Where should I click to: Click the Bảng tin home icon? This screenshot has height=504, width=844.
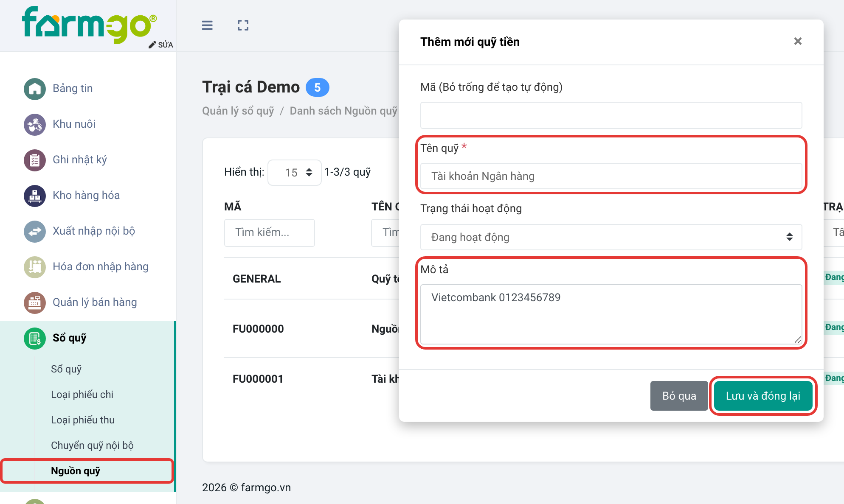tap(35, 89)
